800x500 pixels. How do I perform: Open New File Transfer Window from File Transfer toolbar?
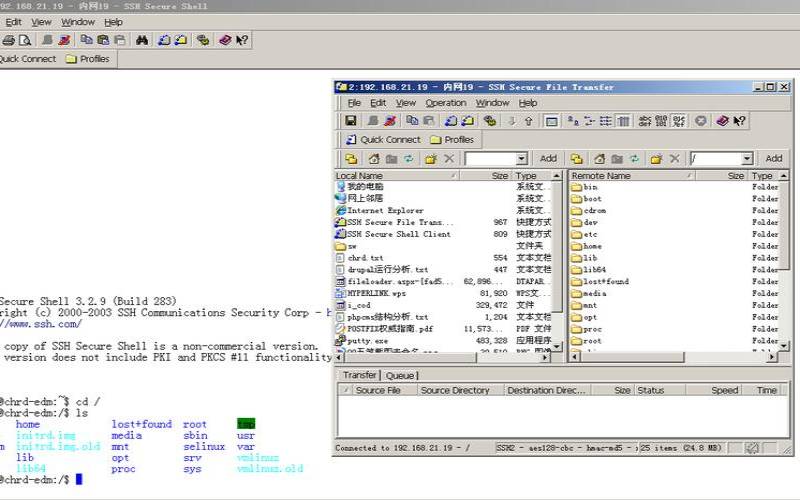pyautogui.click(x=468, y=121)
